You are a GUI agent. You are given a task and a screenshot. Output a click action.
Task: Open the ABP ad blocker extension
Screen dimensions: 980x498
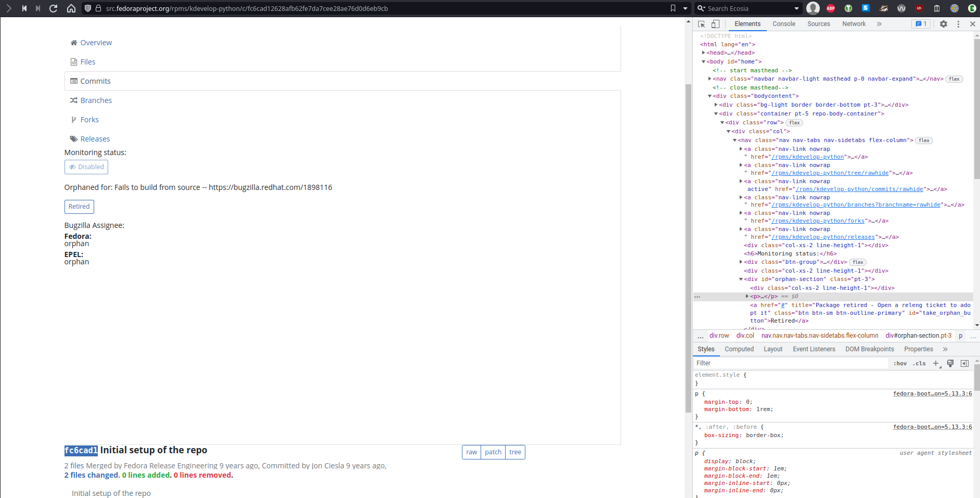pos(831,8)
